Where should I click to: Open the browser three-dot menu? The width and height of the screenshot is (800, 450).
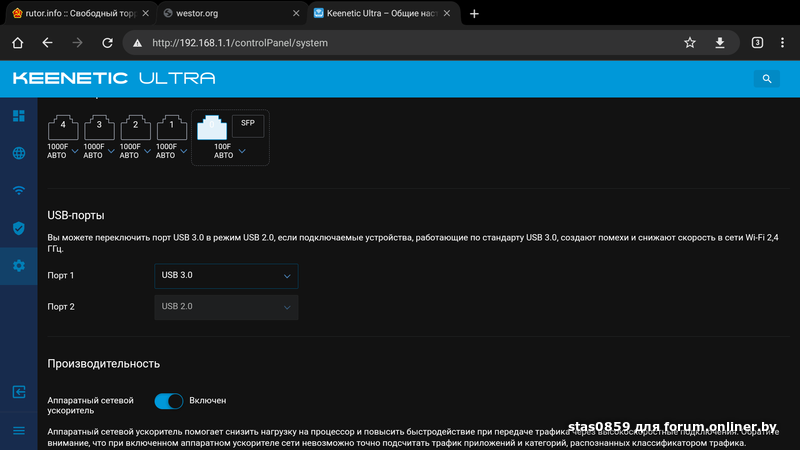[x=782, y=43]
